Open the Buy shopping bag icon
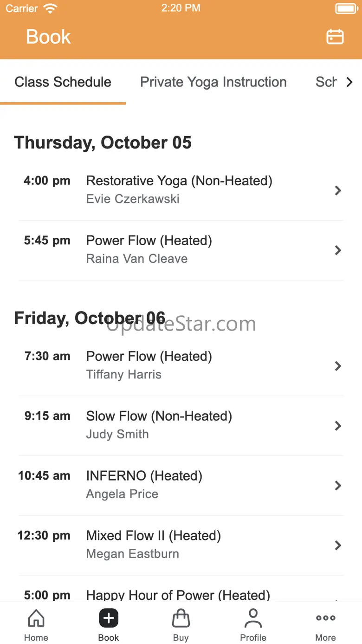Screen dimensions: 362x644 point(181,618)
